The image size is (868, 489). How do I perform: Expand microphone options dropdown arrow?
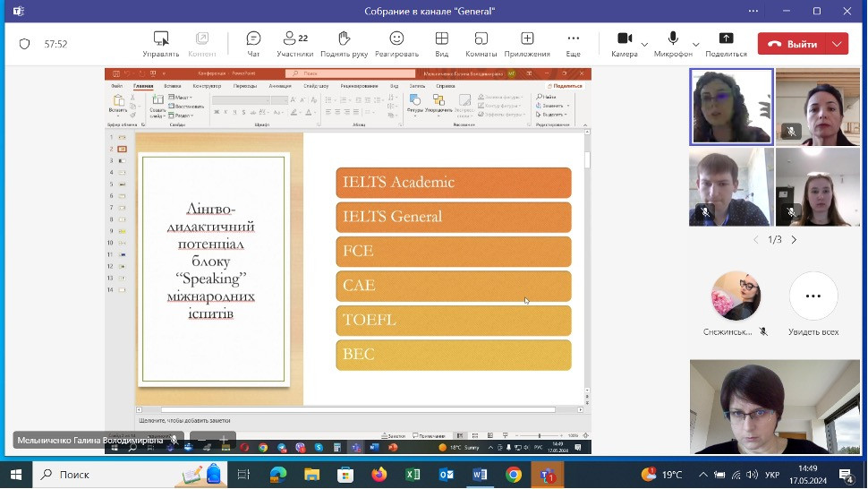[x=696, y=44]
